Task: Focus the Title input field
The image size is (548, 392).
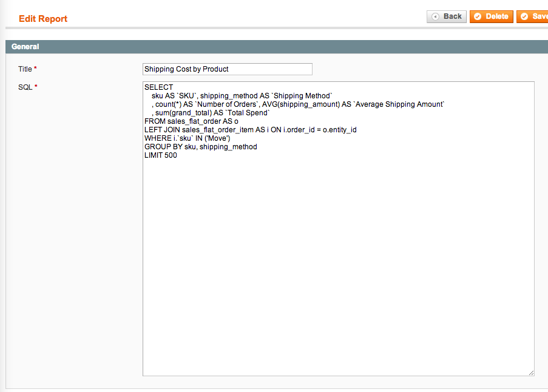Action: [x=227, y=69]
